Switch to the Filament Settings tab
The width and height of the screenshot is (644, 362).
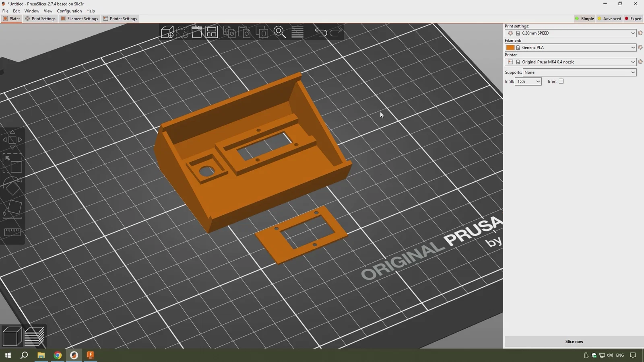pos(79,19)
